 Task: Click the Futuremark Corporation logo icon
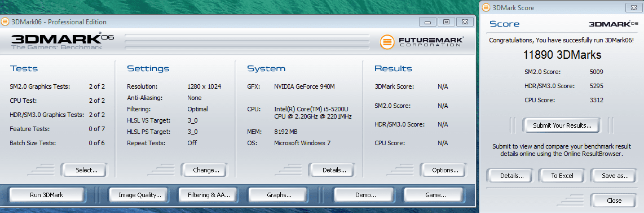[387, 42]
